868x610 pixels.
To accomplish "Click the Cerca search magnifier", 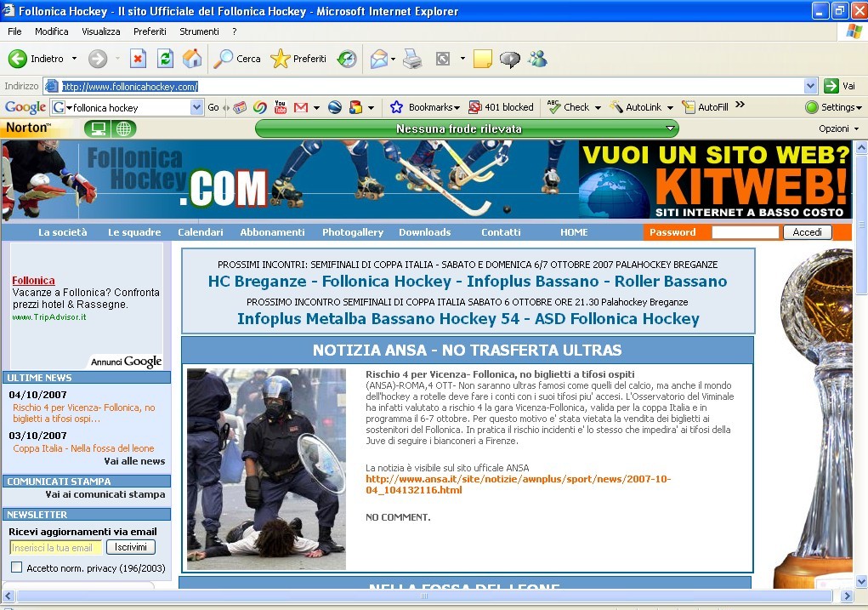I will tap(236, 58).
